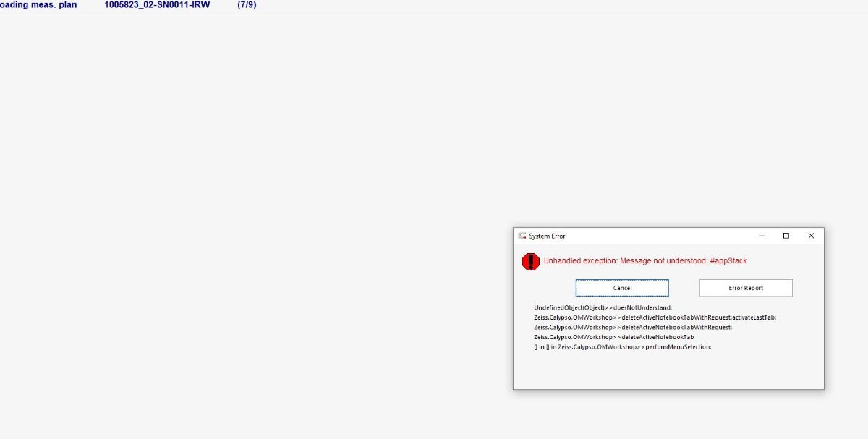The width and height of the screenshot is (868, 439).
Task: Click the '(7/9)' progress counter
Action: (x=247, y=5)
